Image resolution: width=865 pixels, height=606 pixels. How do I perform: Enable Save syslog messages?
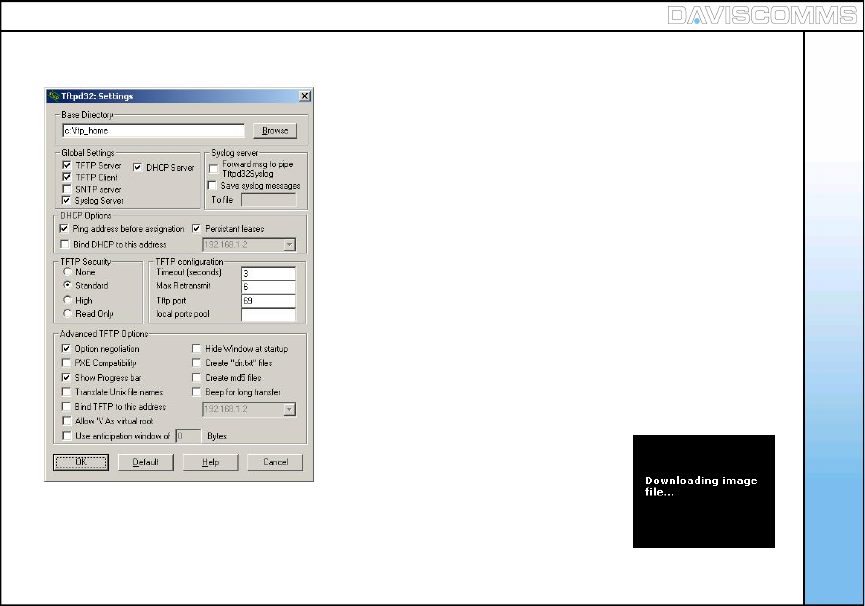[x=212, y=185]
